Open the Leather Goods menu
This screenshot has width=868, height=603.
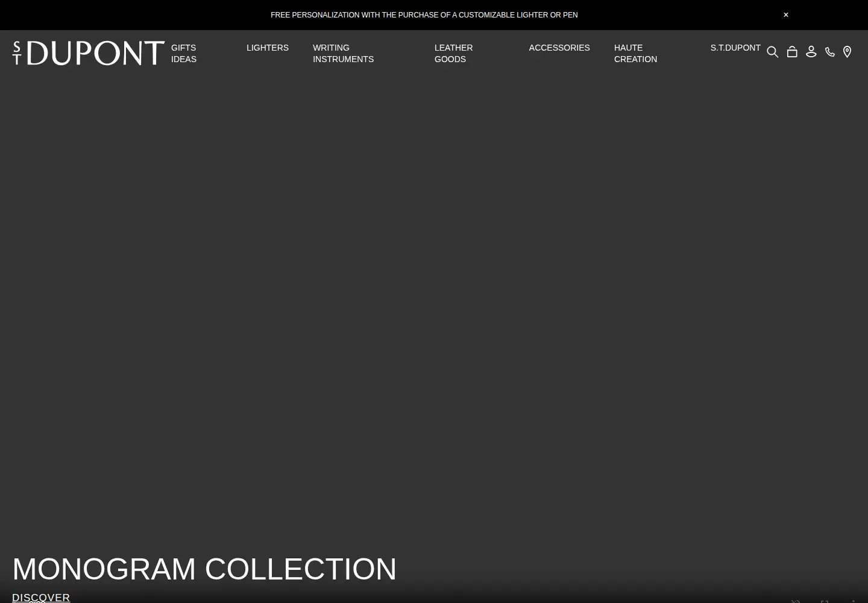[453, 53]
